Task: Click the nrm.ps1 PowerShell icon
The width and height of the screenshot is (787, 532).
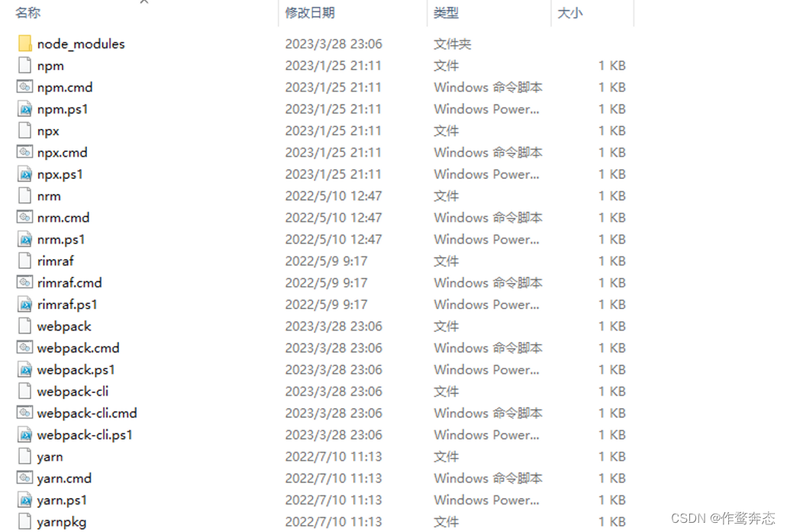Action: click(x=24, y=240)
